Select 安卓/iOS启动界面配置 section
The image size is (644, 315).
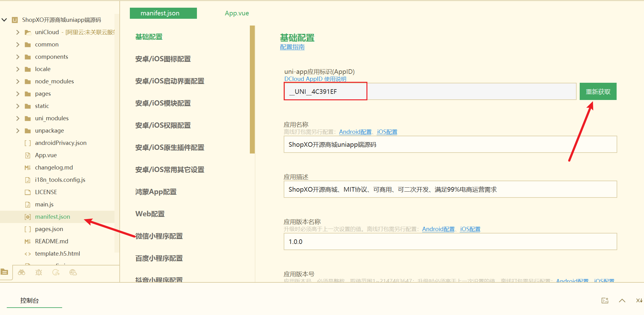click(x=170, y=81)
